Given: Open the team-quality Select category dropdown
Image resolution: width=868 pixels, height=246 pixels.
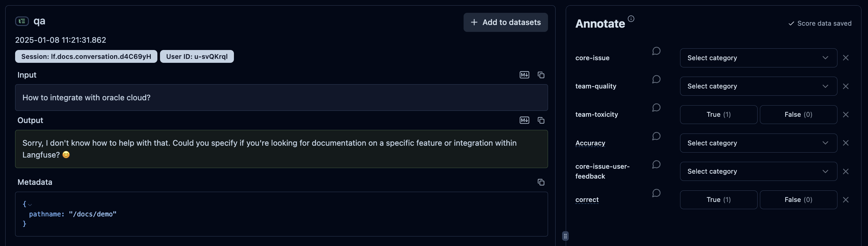Looking at the screenshot, I should point(758,86).
